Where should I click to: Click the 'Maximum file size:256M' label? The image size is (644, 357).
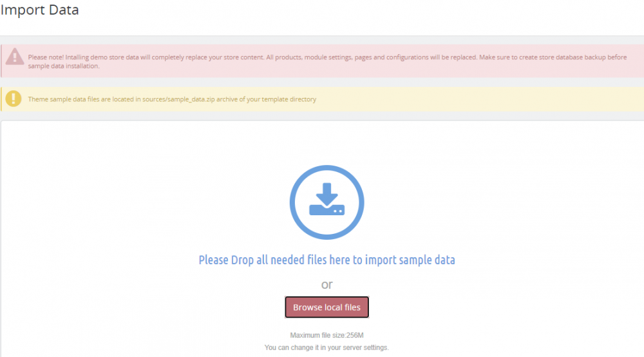click(327, 335)
